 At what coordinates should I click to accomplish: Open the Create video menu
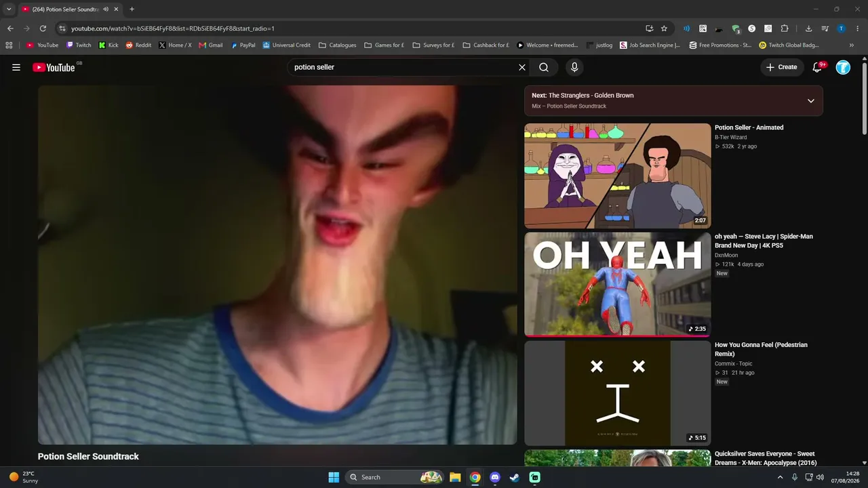[782, 67]
